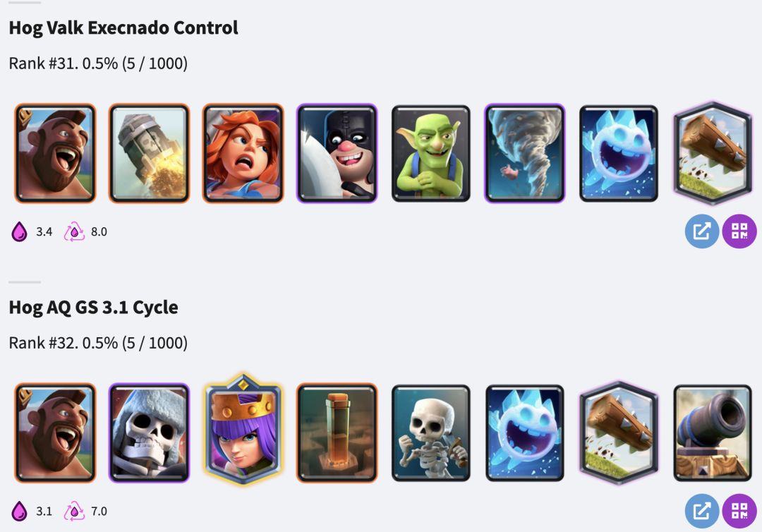Open Hog AQ GS 3.1 Cycle deck external link
This screenshot has width=762, height=532.
702,511
